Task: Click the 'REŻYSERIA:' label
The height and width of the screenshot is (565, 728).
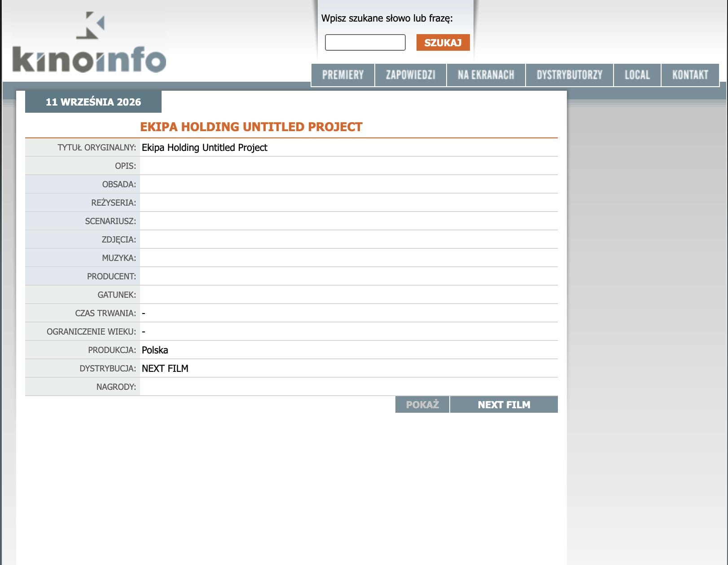Action: (x=114, y=203)
